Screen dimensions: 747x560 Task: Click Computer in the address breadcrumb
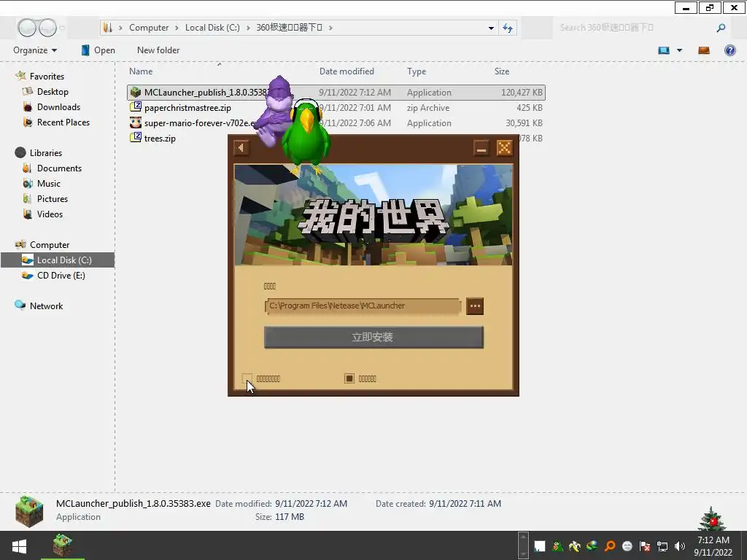pyautogui.click(x=149, y=28)
